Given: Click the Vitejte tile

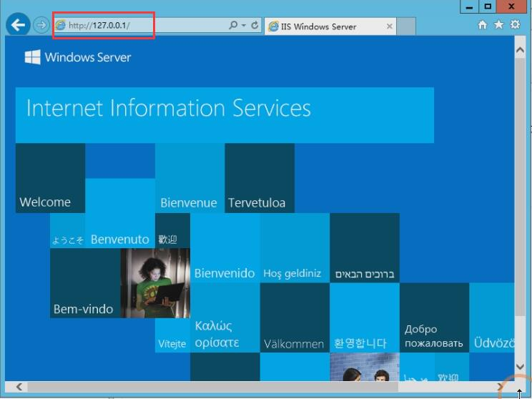Looking at the screenshot, I should point(172,335).
